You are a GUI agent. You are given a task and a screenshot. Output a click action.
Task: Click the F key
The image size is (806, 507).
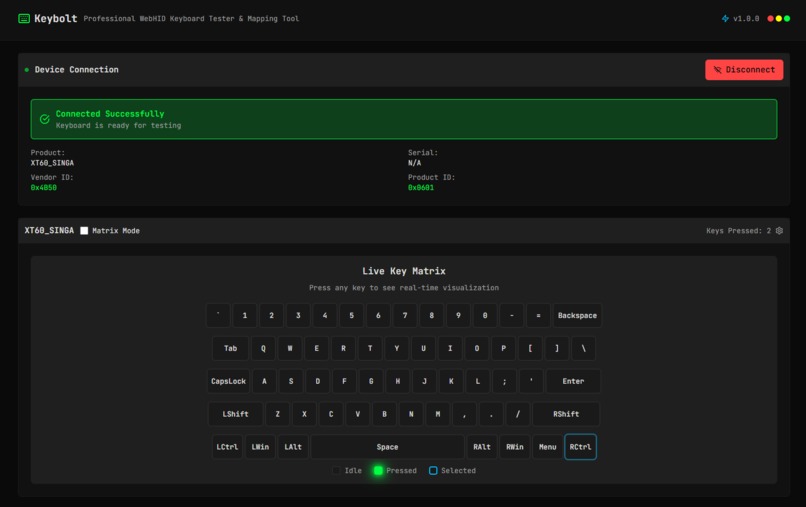coord(344,381)
